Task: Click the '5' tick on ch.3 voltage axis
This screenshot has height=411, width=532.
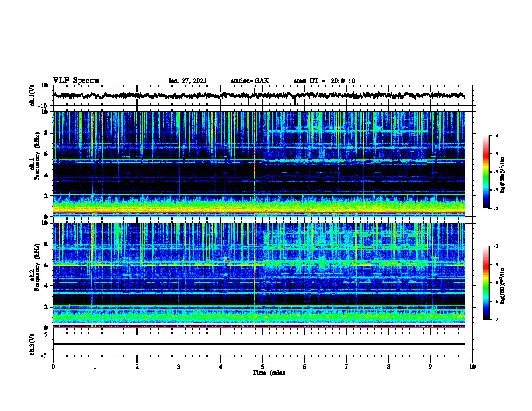Action: pyautogui.click(x=46, y=334)
